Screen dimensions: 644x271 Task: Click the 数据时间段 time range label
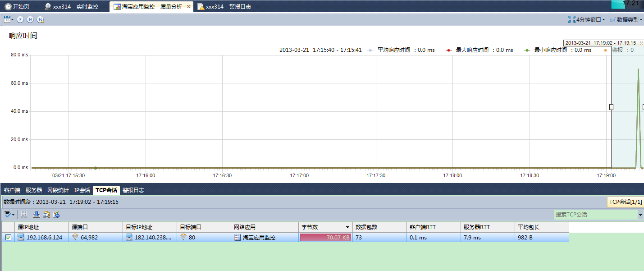coord(61,202)
